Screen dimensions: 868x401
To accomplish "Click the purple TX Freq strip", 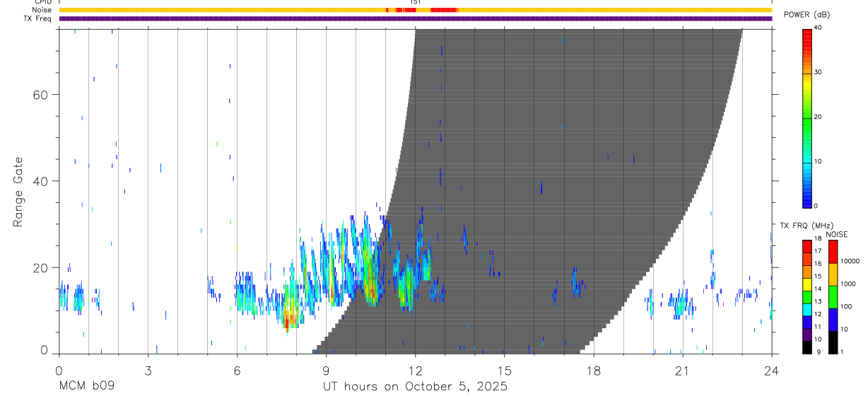I will [415, 18].
